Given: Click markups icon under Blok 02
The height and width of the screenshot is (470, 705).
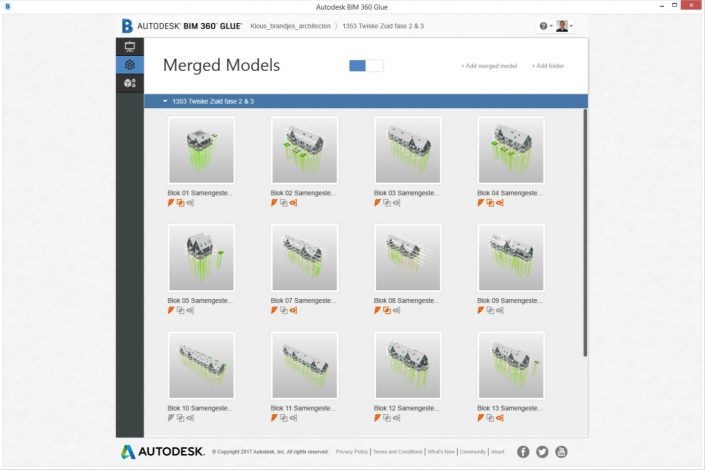Looking at the screenshot, I should click(274, 203).
